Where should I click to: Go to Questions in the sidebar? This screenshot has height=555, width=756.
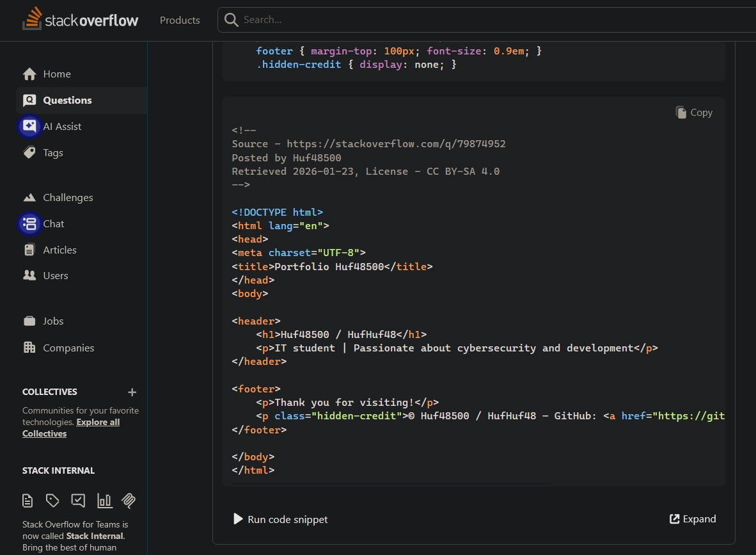tap(67, 101)
